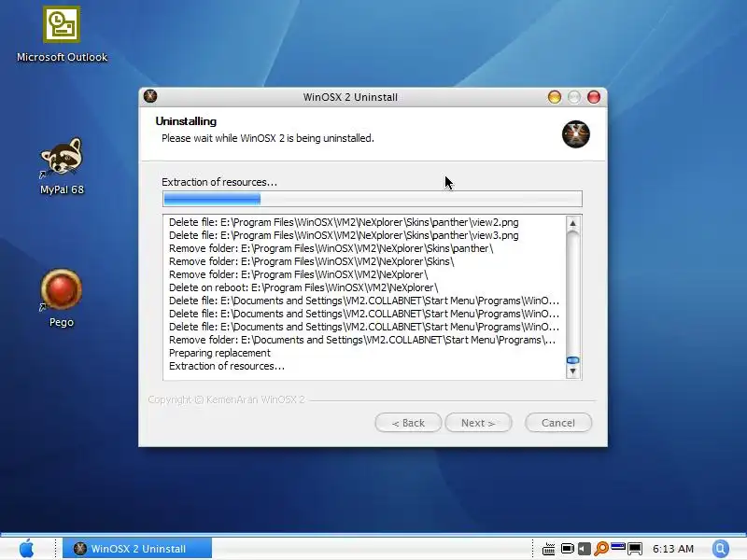
Task: Click the WinOSX X logo in dialog header
Action: point(575,134)
